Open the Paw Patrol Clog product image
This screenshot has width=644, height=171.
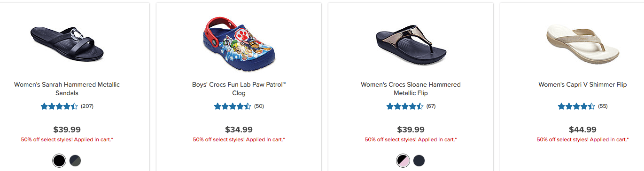pyautogui.click(x=239, y=41)
